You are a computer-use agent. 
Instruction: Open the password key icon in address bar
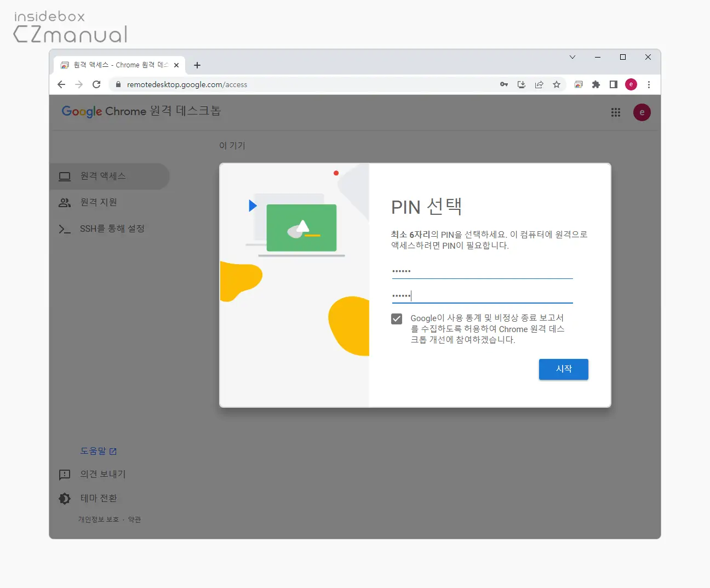pyautogui.click(x=504, y=84)
